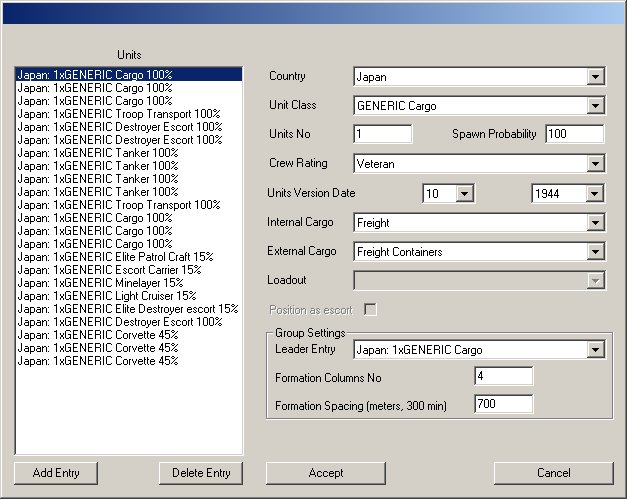Open the Leader Entry dropdown
Screen dimensions: 627x499
479,350
